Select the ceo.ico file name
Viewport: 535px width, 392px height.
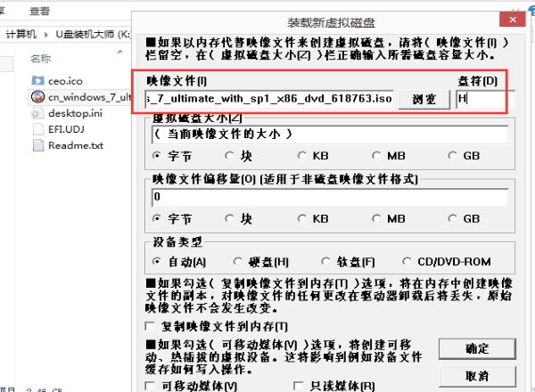pos(65,81)
